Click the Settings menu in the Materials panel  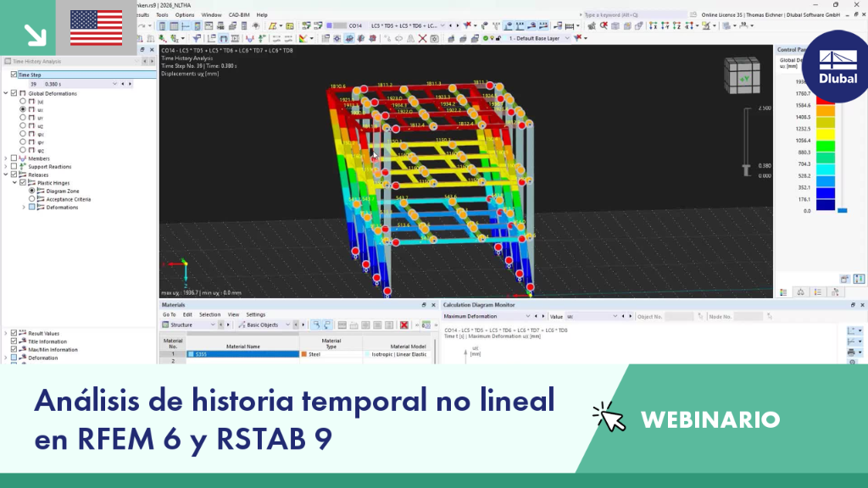tap(256, 314)
